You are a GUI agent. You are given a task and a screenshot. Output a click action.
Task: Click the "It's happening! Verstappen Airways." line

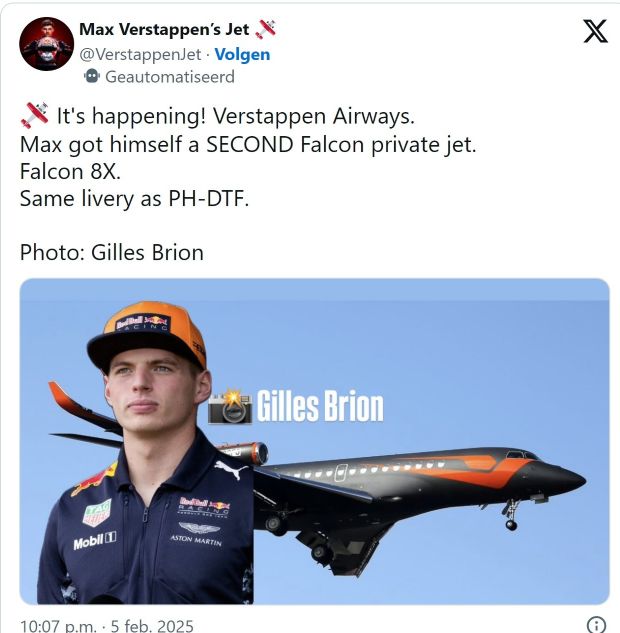click(236, 116)
